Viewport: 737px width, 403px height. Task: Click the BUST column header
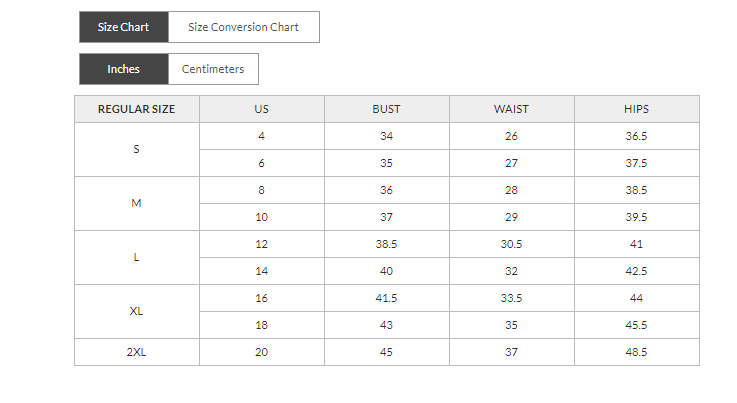[387, 109]
